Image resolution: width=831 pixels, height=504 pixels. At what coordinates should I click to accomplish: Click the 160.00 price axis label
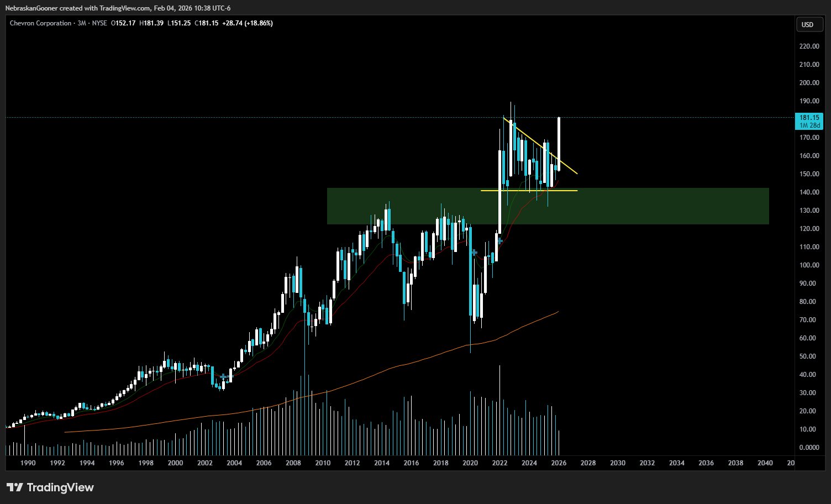[x=809, y=156]
